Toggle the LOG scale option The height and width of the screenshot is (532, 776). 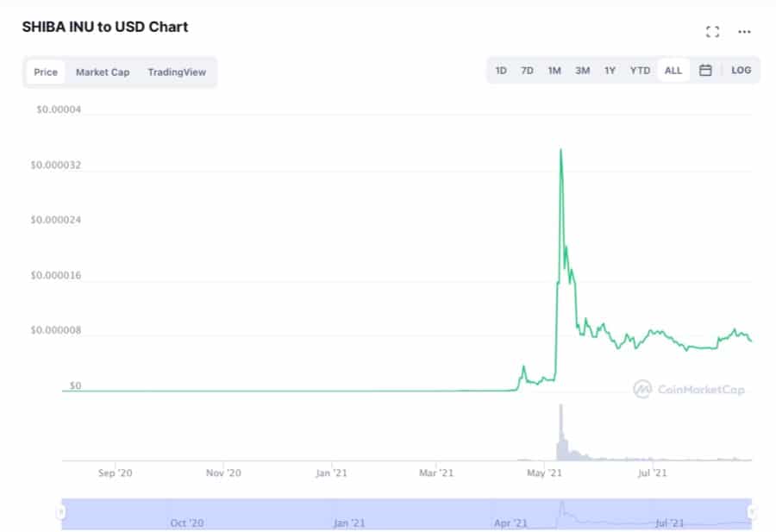741,71
